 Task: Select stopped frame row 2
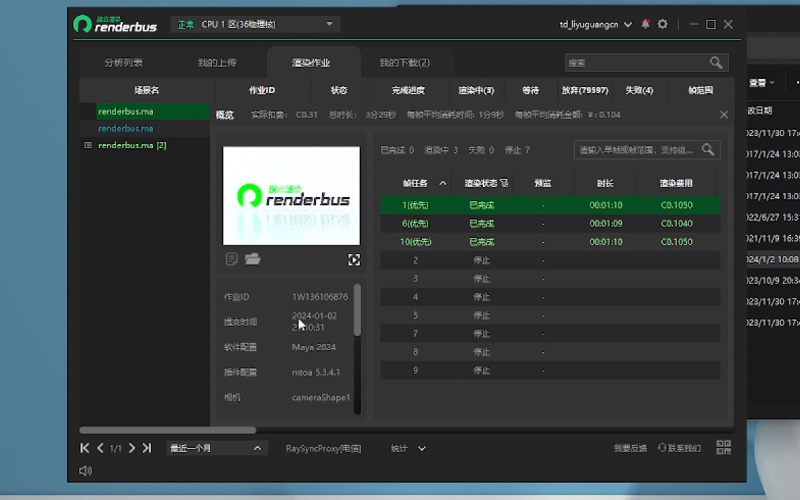pos(550,260)
